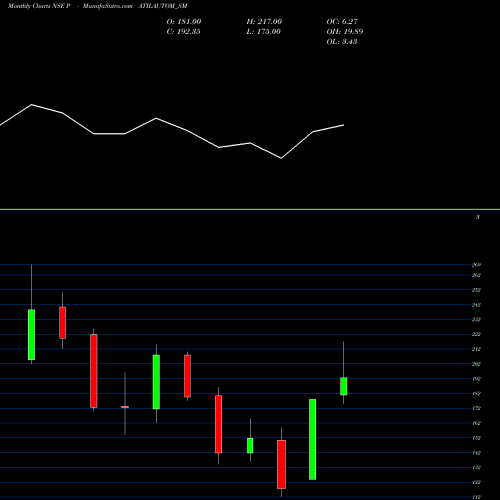Viewport: 500px width, 500px height.
Task: Click the '3' label below orange line
Action: click(x=478, y=217)
